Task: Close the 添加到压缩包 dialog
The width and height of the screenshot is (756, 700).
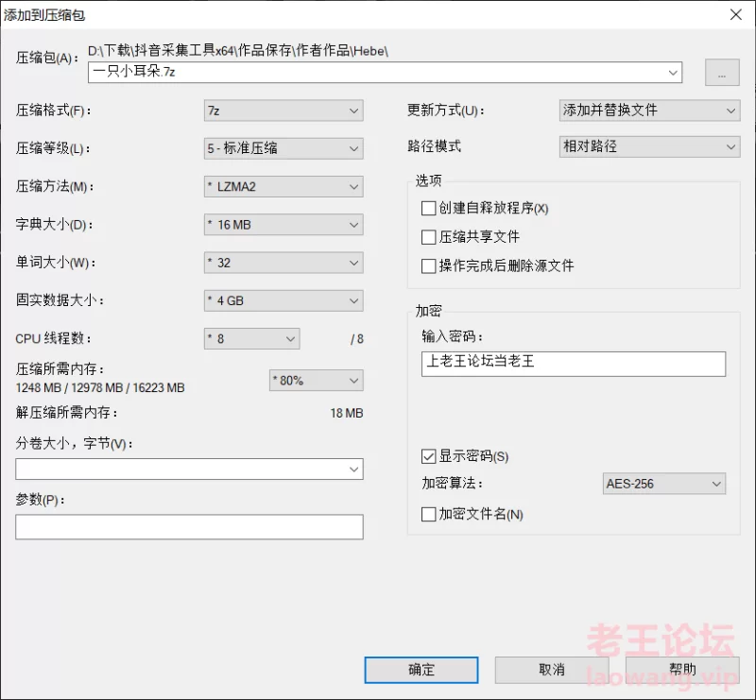Action: (736, 14)
